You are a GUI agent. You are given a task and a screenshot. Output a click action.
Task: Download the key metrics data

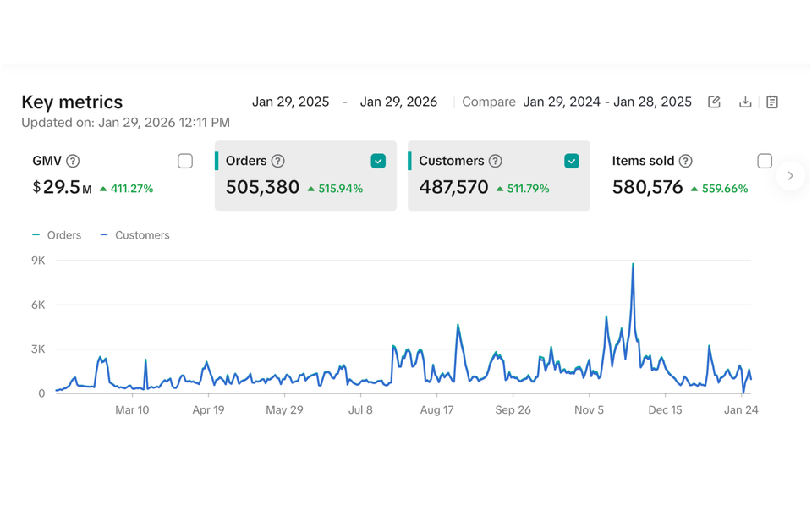point(745,102)
